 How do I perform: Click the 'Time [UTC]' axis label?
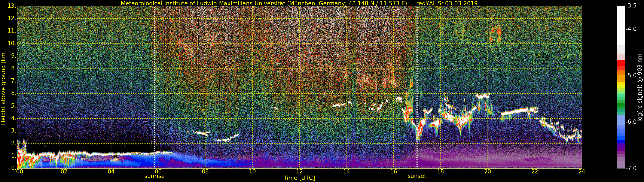[299, 178]
